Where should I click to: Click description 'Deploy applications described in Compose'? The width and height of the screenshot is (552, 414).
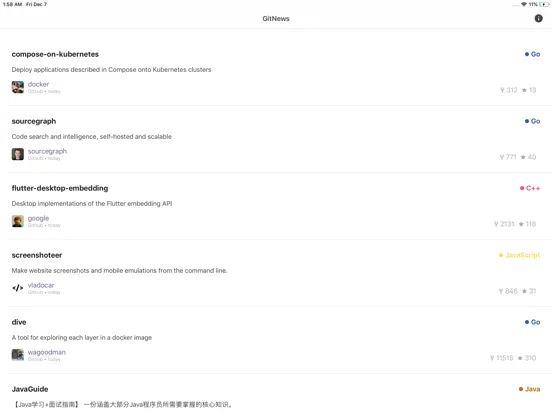click(x=111, y=70)
